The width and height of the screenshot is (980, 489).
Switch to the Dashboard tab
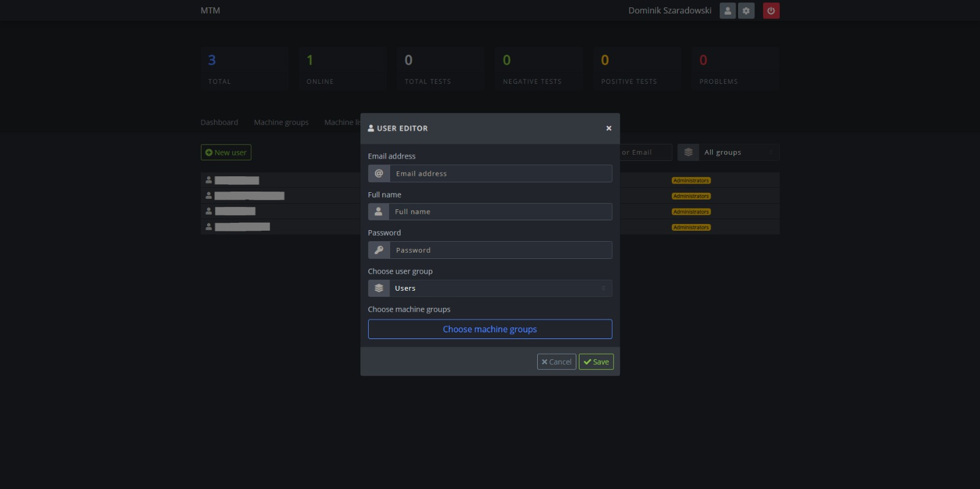[219, 122]
